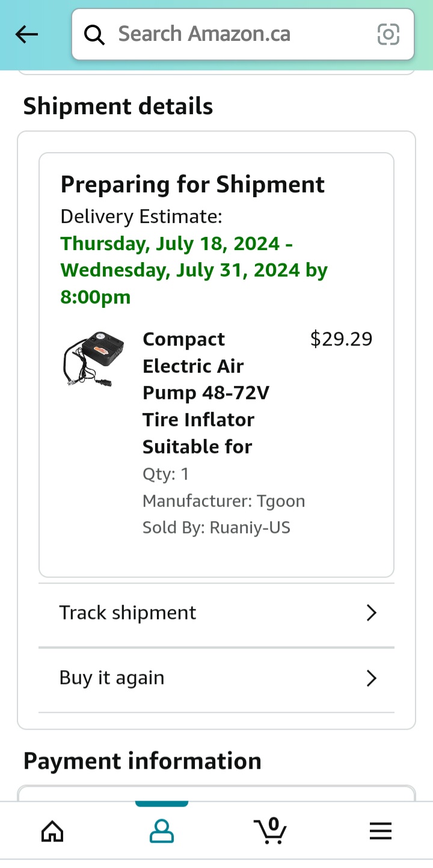This screenshot has height=868, width=433.
Task: Open the search magnifier icon
Action: coord(94,34)
